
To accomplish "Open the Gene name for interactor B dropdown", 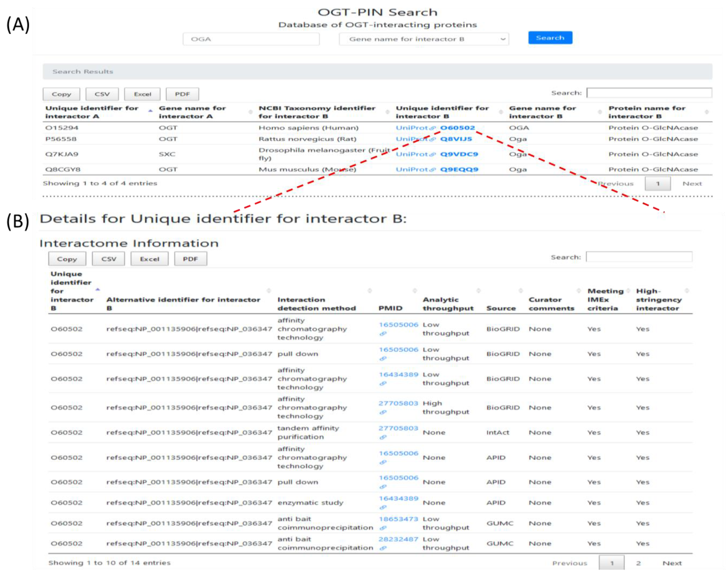I will click(423, 39).
